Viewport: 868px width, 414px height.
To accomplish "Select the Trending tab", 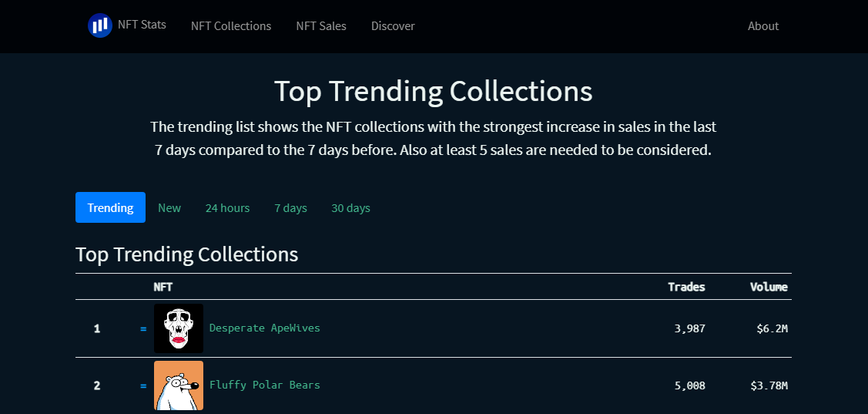I will [110, 208].
